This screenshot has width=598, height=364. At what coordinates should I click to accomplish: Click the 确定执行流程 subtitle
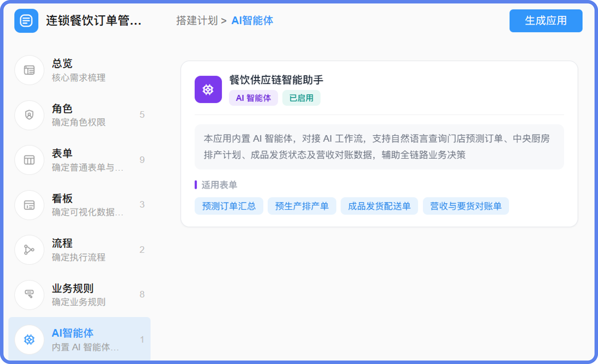(79, 257)
